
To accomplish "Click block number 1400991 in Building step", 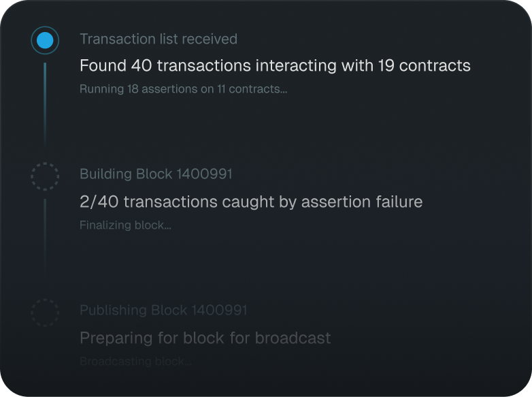I will pos(204,174).
